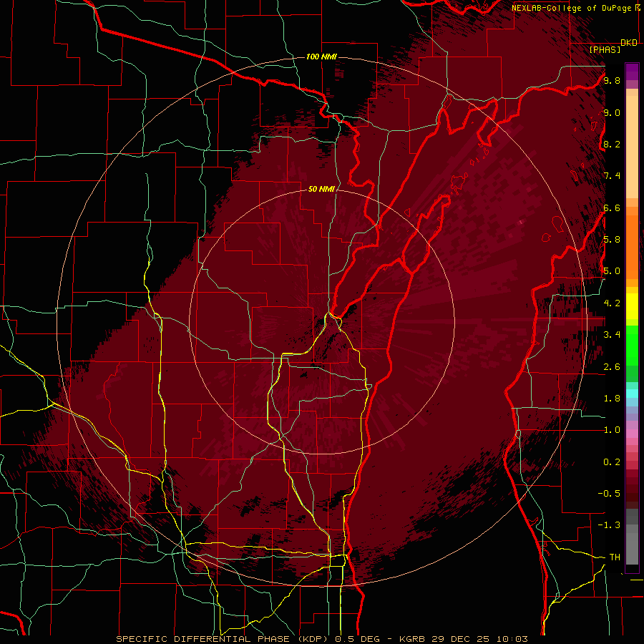Click the 5.0 value on the color scale

coord(612,271)
